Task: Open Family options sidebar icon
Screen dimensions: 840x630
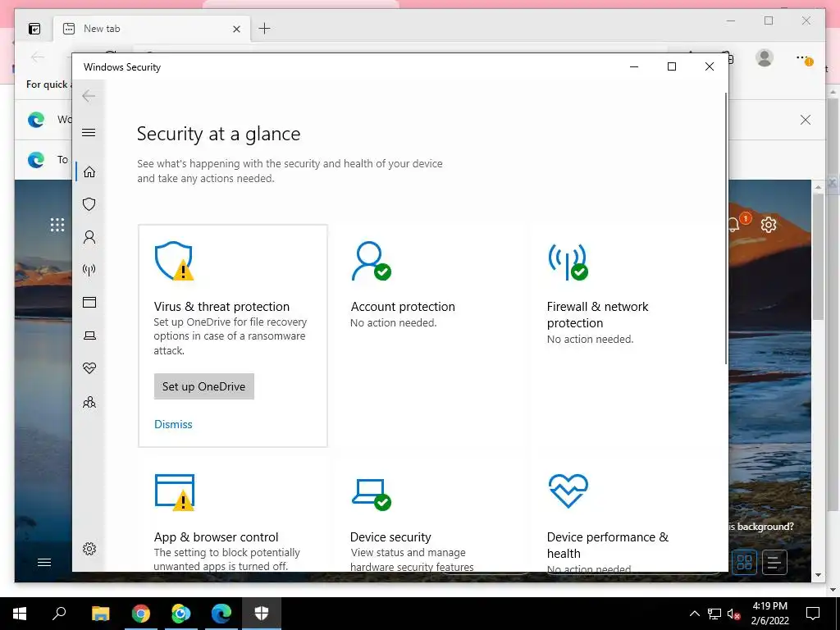Action: pos(89,402)
